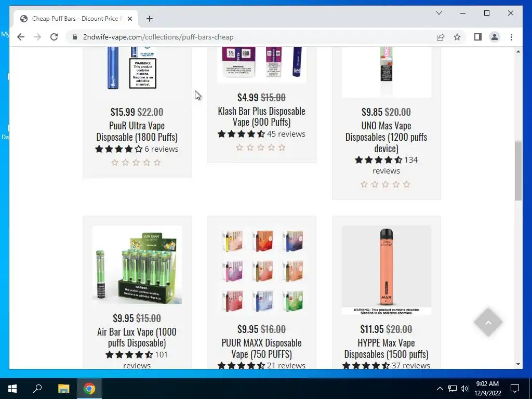Click the address bar URL
Screen dimensions: 532x399
coord(158,37)
